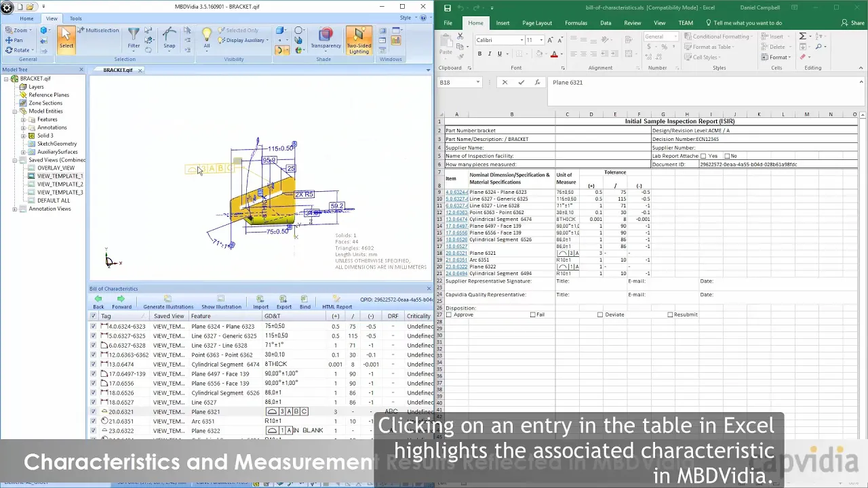Click Bold in Excel ribbon
The width and height of the screenshot is (868, 488).
point(479,54)
